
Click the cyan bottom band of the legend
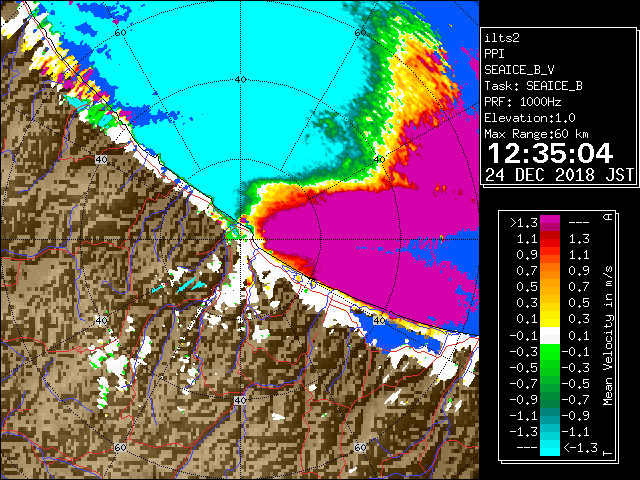point(550,448)
